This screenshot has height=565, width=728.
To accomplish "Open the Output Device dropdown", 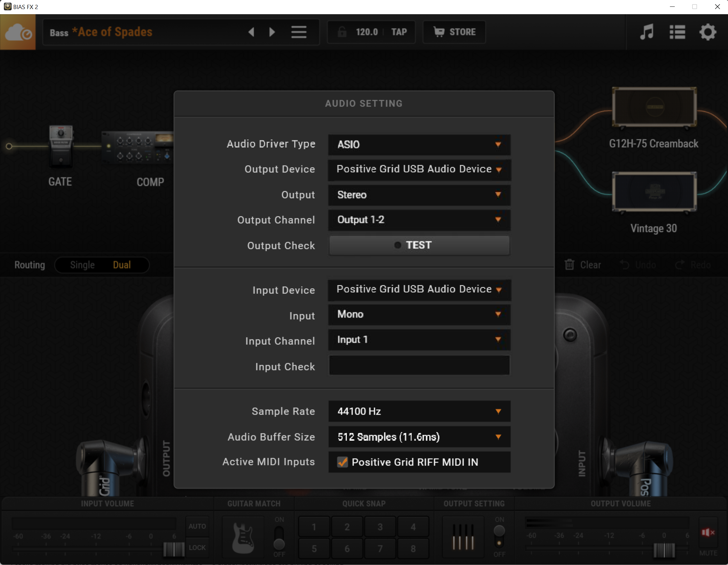I will tap(419, 169).
